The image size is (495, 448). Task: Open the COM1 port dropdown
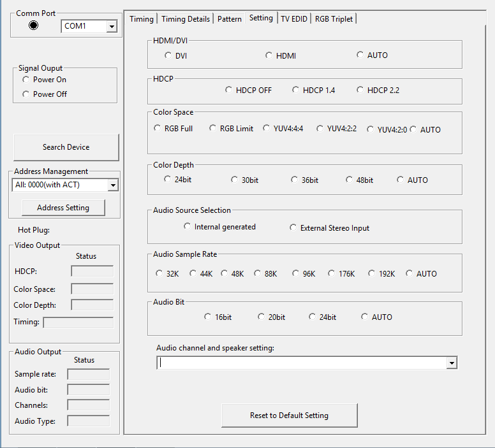pos(112,26)
